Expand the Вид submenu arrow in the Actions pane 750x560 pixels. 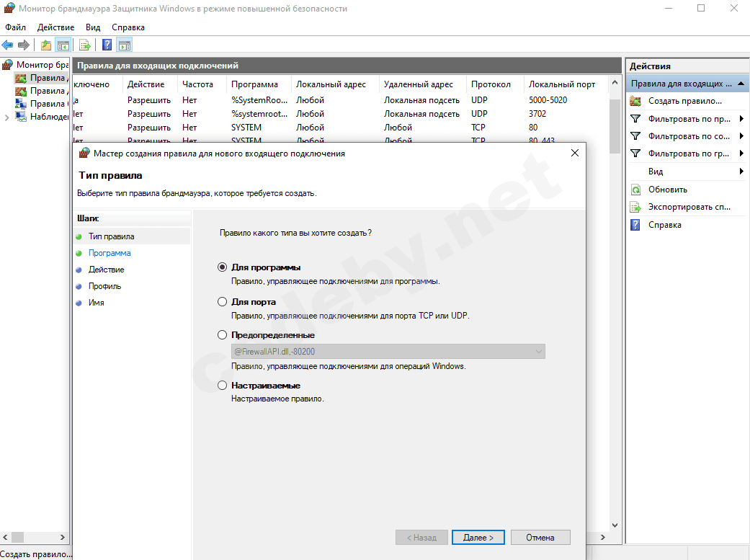pos(741,172)
